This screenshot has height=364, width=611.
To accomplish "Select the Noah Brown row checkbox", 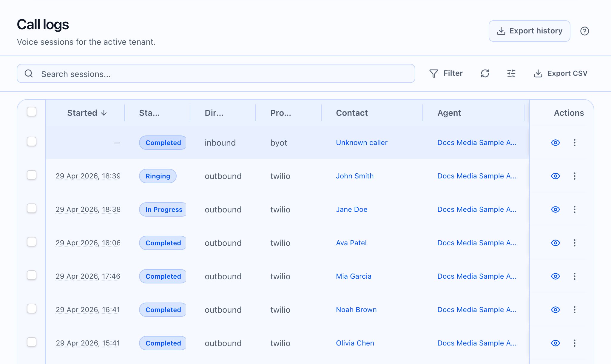I will pos(32,309).
